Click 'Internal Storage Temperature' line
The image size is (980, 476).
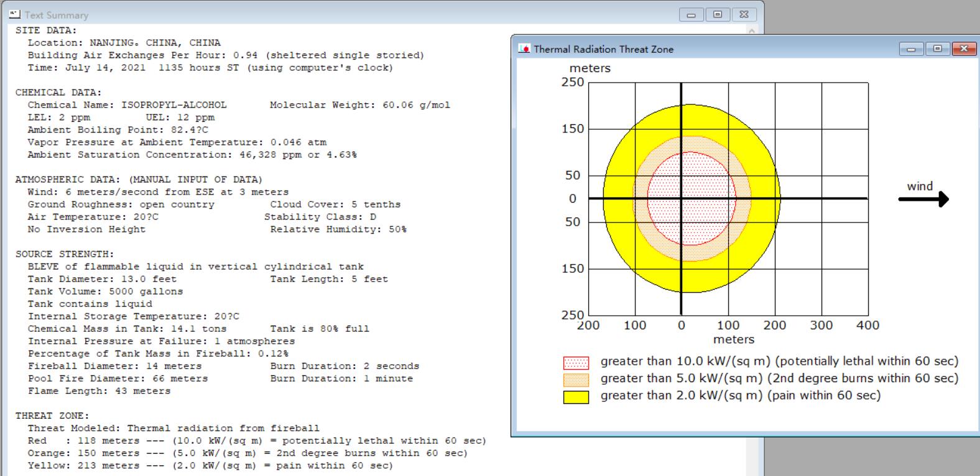[133, 316]
